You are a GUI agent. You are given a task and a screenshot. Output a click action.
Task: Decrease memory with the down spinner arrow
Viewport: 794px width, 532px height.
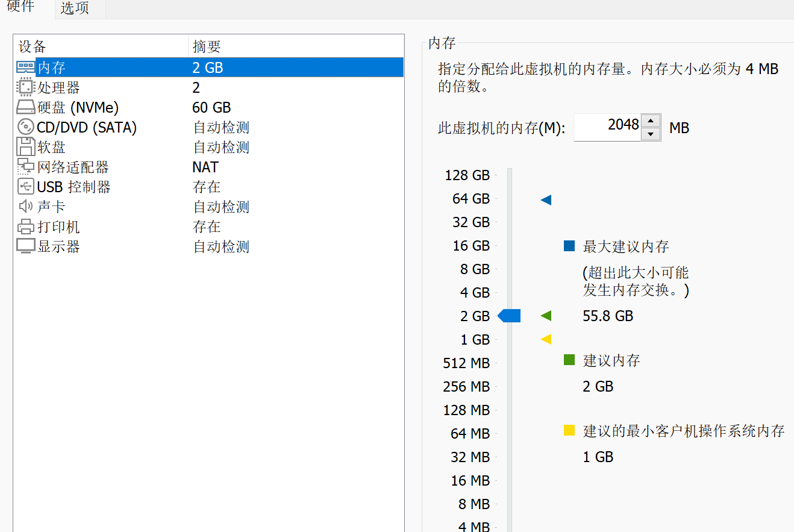[x=651, y=134]
